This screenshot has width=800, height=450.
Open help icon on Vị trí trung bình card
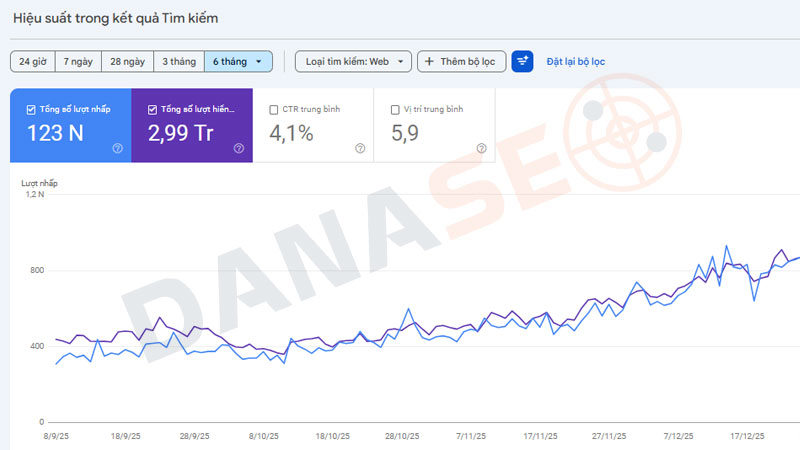(x=481, y=148)
